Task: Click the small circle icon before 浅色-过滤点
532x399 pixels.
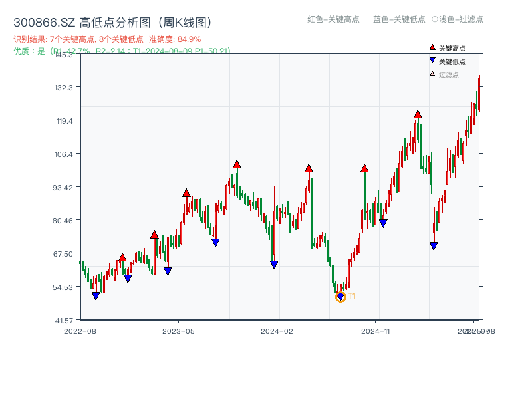Action: coord(435,19)
